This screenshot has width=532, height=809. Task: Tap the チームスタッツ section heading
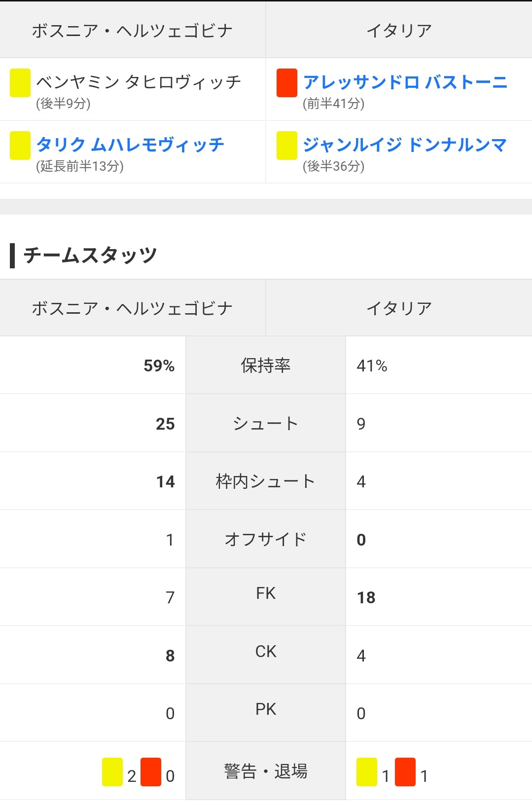pos(90,256)
